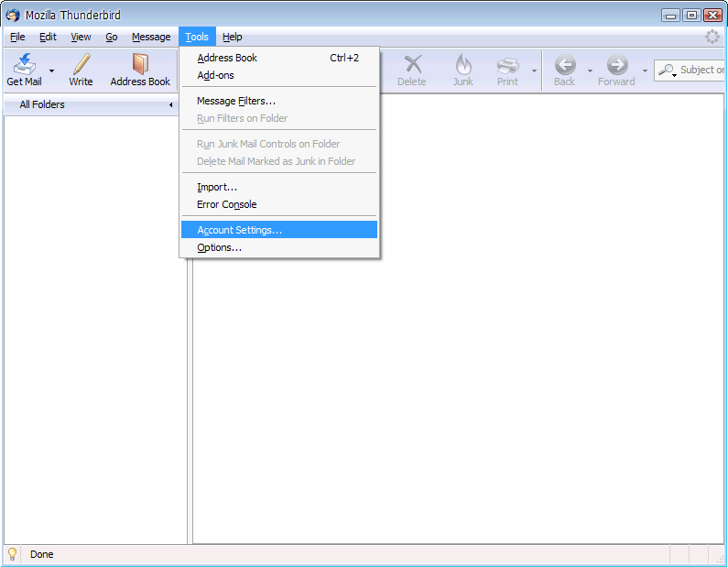
Task: Click the Forward arrow toolbar icon
Action: pos(616,65)
